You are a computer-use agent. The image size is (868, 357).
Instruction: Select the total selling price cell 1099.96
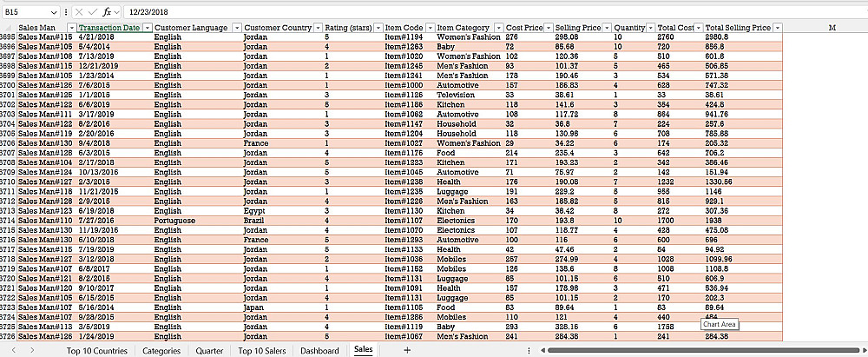pyautogui.click(x=743, y=259)
